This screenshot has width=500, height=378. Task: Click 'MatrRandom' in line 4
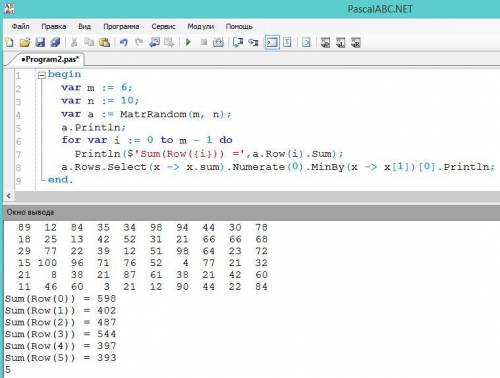[x=153, y=114]
